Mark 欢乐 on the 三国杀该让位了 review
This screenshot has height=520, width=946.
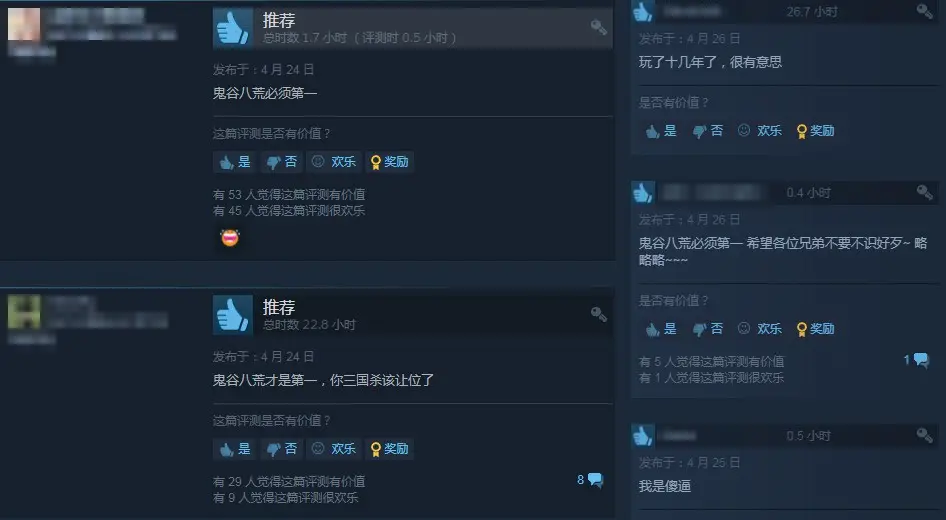click(334, 449)
